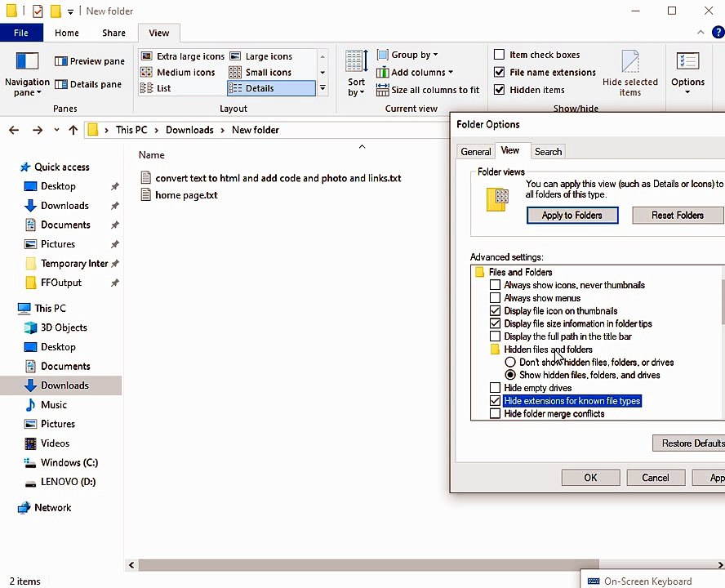725x588 pixels.
Task: Switch layout to Extra large icons
Action: tap(183, 56)
